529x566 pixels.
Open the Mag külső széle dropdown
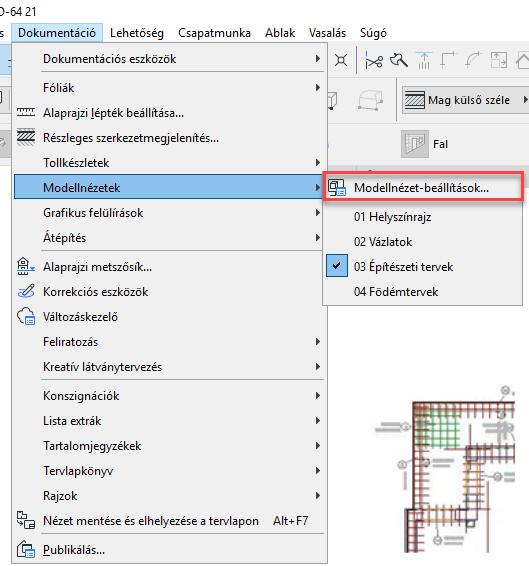click(x=465, y=100)
